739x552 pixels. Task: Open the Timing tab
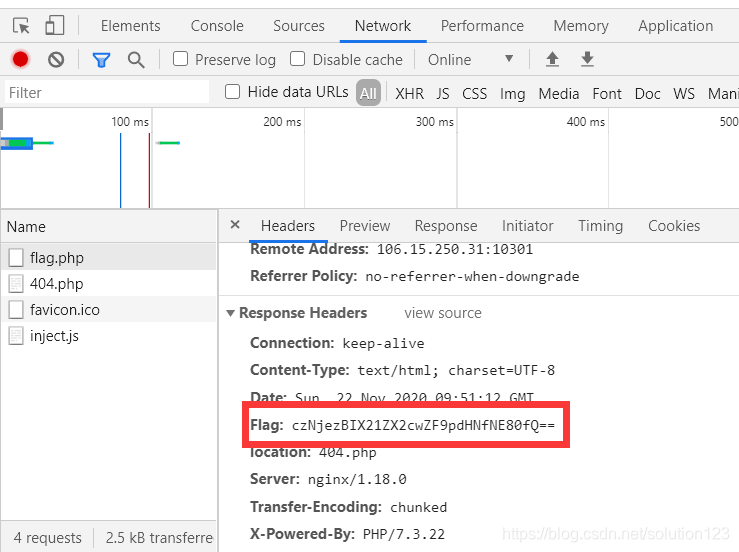tap(600, 226)
